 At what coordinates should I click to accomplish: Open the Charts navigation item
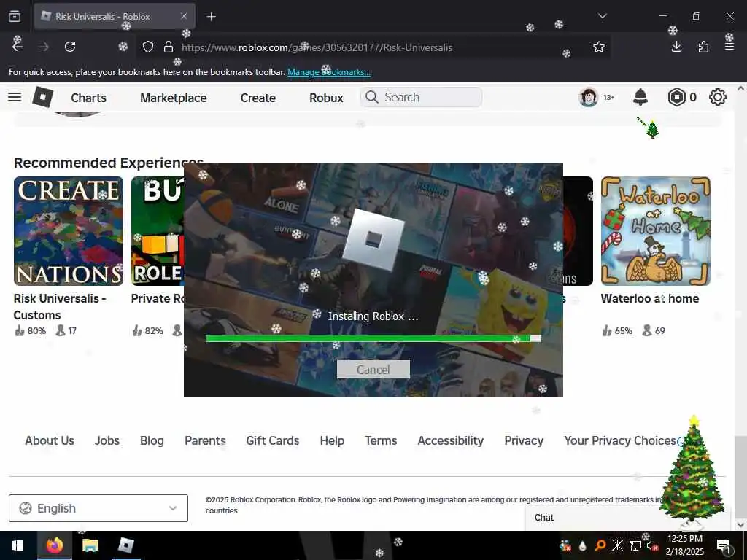(88, 98)
